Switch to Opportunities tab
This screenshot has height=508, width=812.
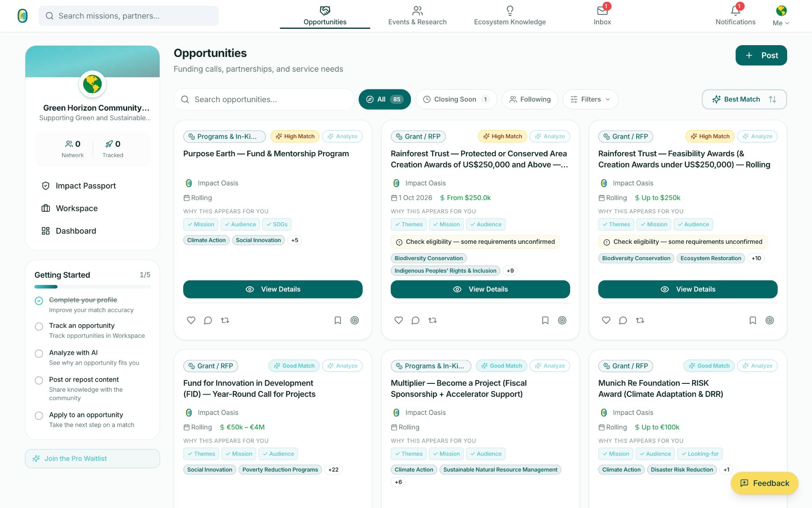tap(325, 16)
